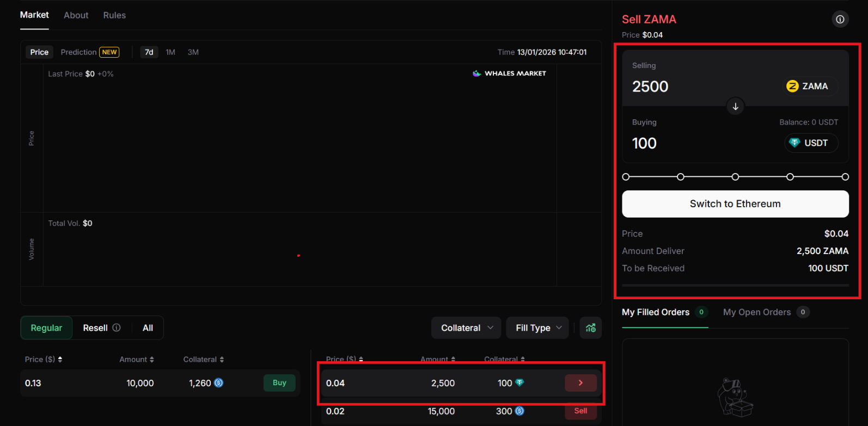Click the coin icon beside 300 collateral
The image size is (868, 426).
click(519, 411)
